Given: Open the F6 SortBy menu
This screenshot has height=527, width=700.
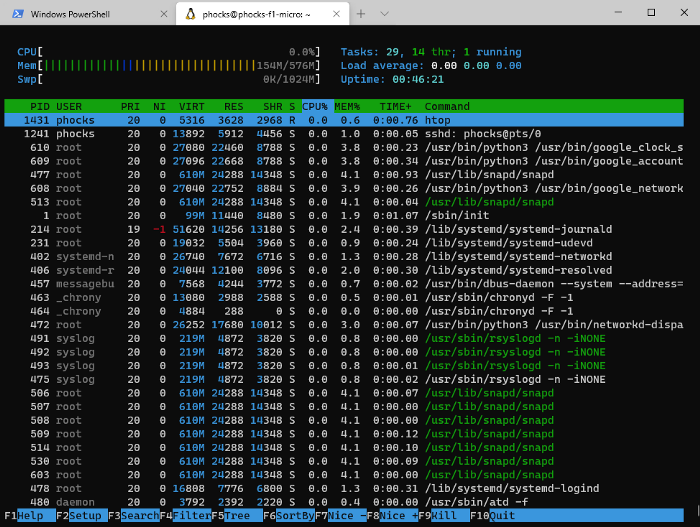Looking at the screenshot, I should click(289, 515).
